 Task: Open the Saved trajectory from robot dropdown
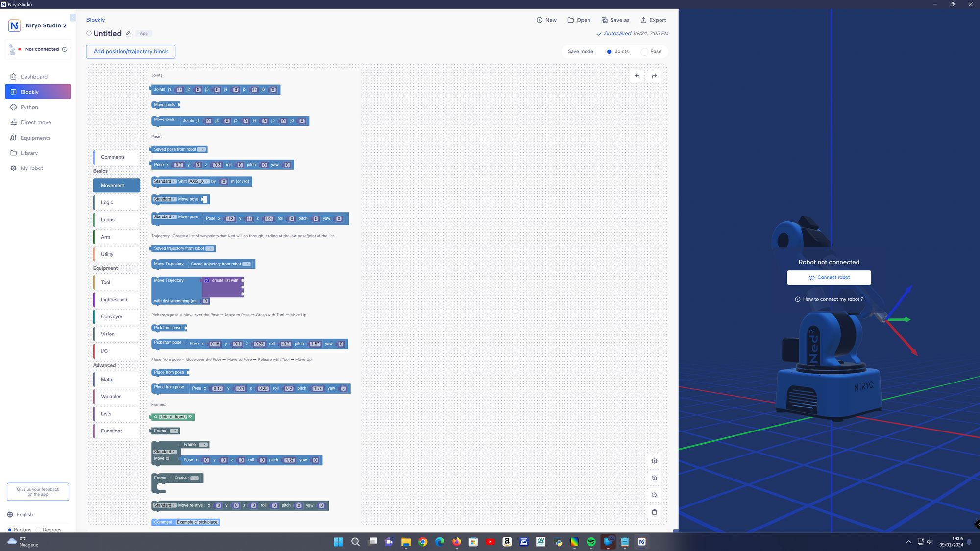coord(210,248)
